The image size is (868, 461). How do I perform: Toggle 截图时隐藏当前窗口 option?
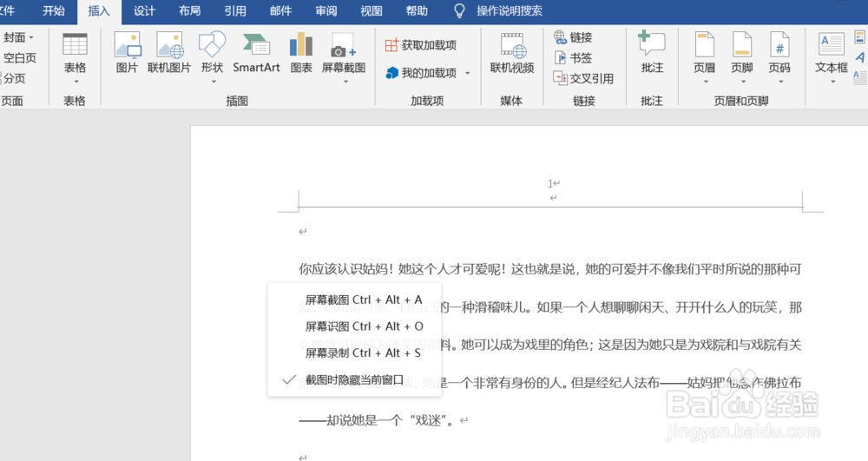point(354,379)
